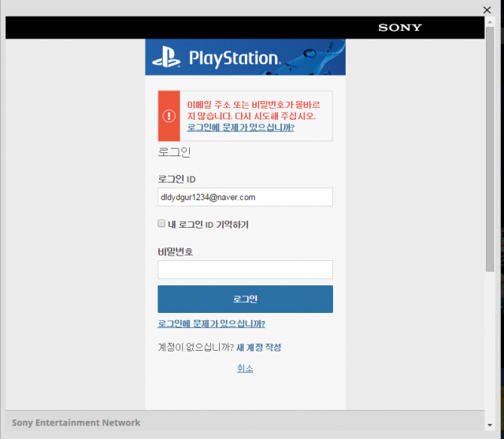The height and width of the screenshot is (439, 504).
Task: Open the 새 계정 작성 create account link
Action: (259, 348)
